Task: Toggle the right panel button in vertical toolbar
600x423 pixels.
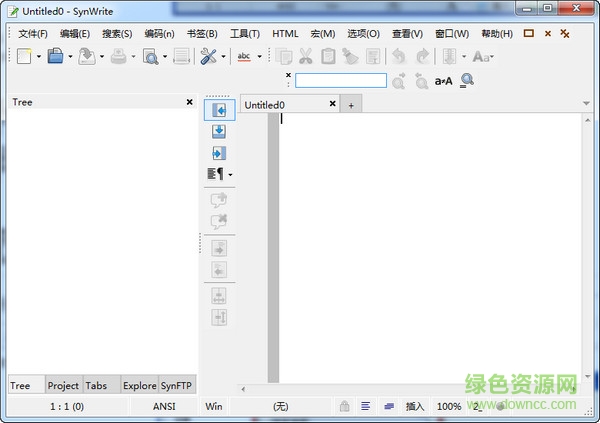Action: pos(218,153)
